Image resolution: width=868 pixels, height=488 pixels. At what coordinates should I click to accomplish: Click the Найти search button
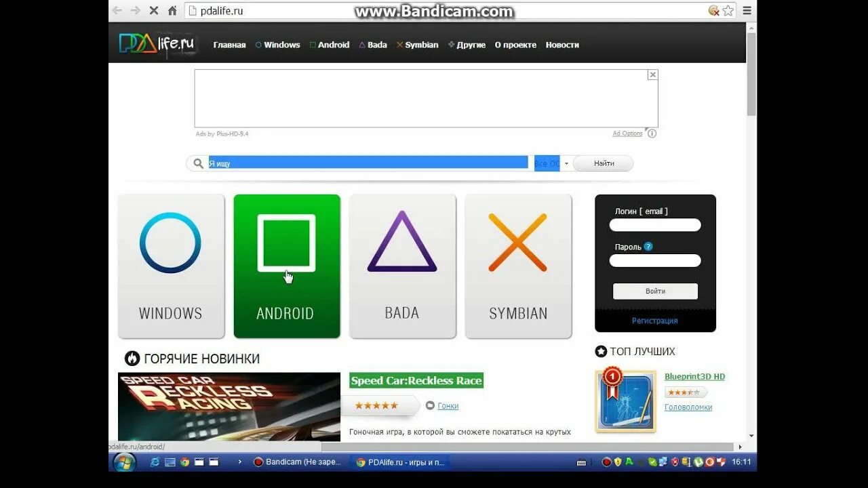coord(604,163)
